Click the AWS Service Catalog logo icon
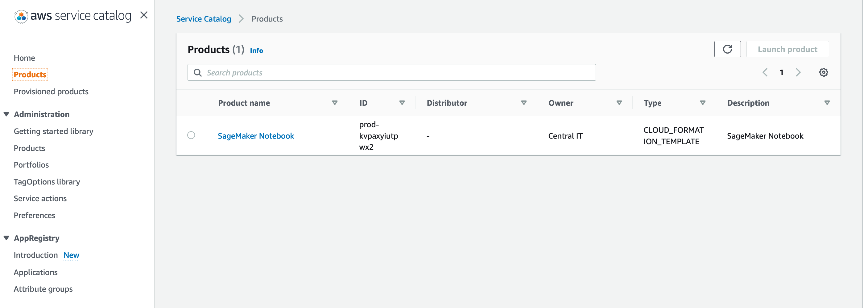The width and height of the screenshot is (868, 308). pos(21,17)
